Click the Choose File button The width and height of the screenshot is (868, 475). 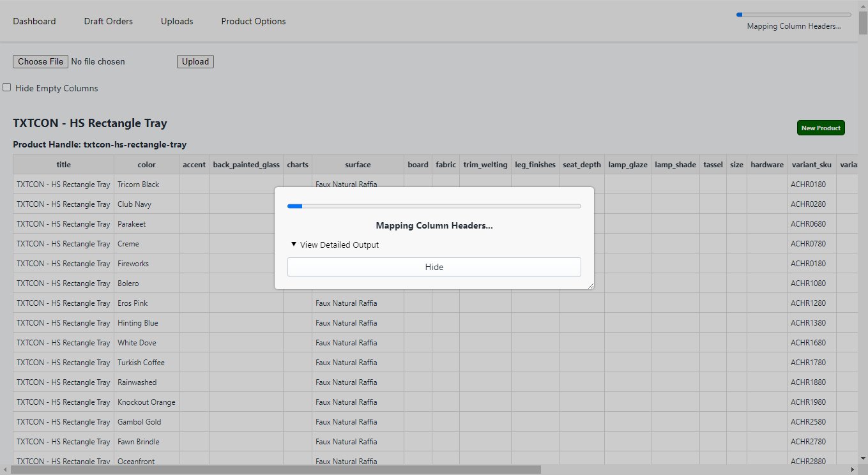41,61
